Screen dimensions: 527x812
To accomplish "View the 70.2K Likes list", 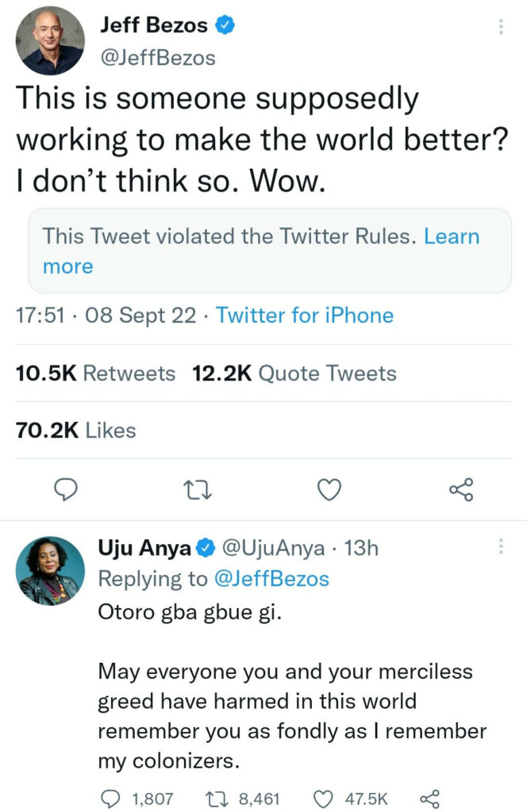I will coord(76,431).
